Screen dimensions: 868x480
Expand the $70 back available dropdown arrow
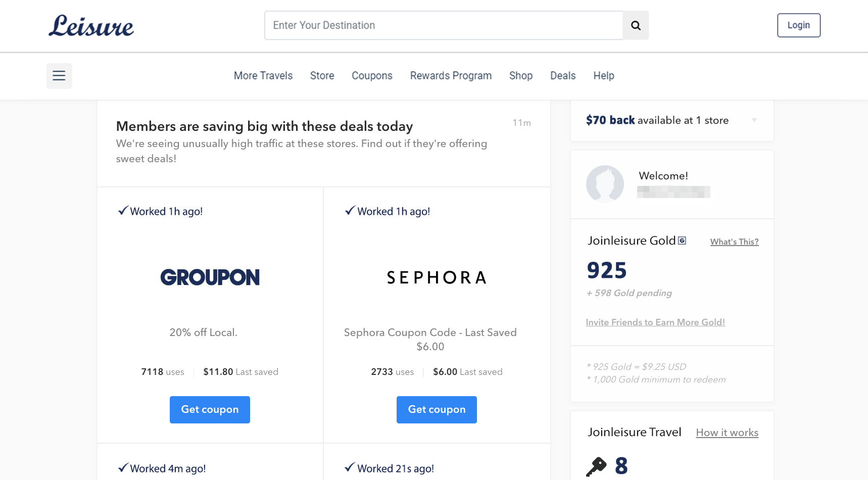pos(754,120)
